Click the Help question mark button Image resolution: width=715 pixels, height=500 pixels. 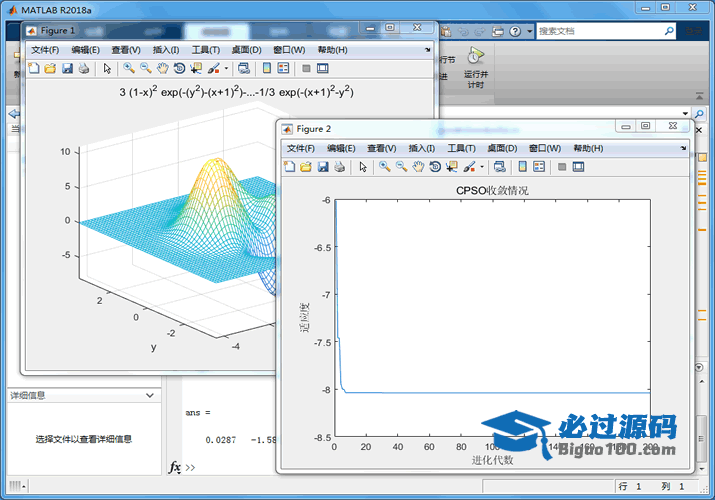pos(516,31)
